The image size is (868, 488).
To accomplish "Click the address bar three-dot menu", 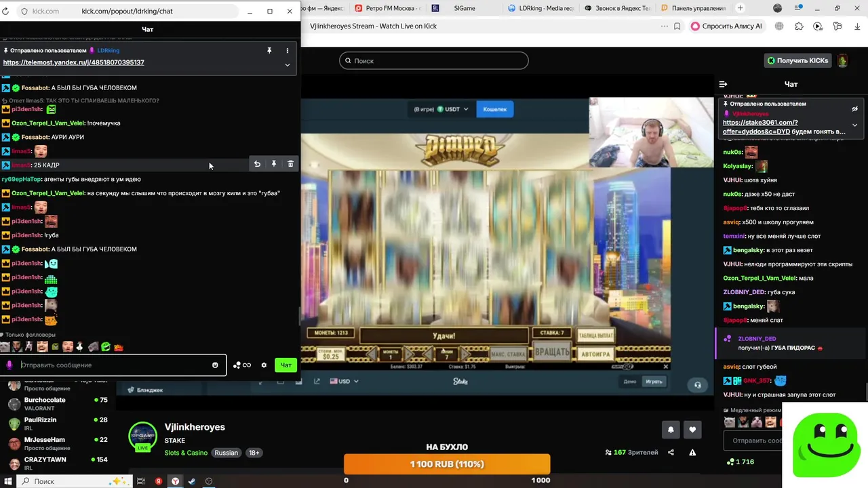I will click(x=665, y=26).
